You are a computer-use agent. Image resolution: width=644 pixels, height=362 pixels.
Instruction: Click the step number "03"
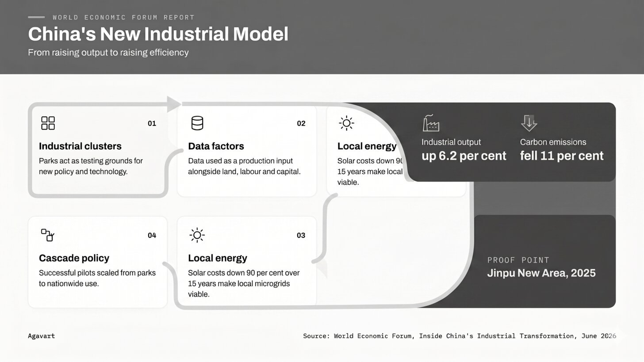301,236
